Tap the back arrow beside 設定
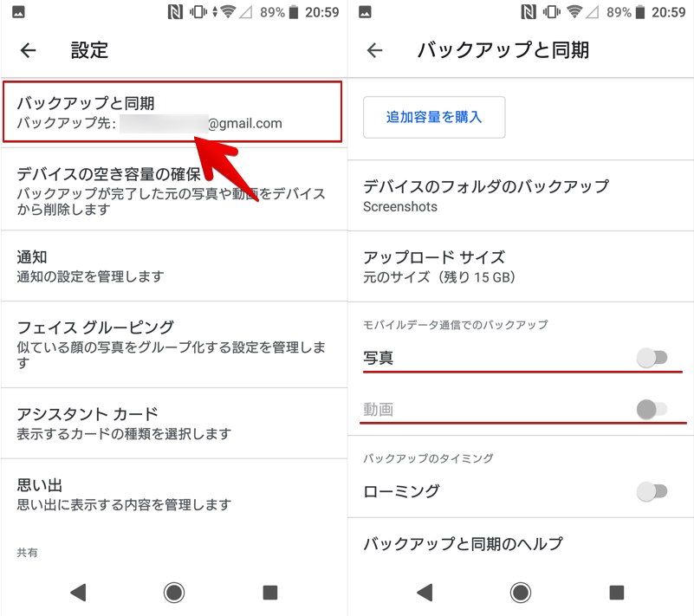 pos(29,50)
